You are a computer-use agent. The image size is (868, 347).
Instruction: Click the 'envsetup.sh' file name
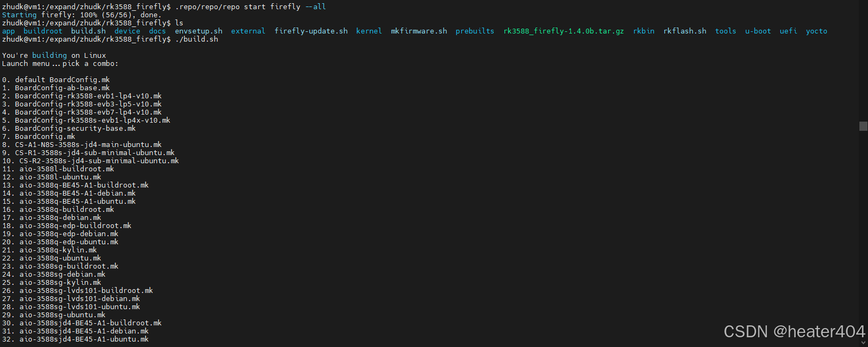coord(199,31)
